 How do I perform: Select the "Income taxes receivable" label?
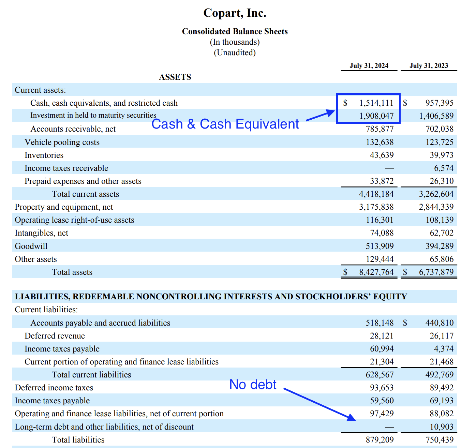(66, 168)
